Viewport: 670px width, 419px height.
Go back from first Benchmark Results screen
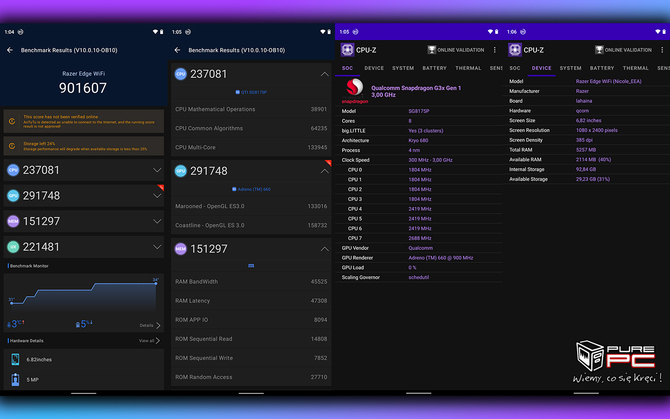pos(10,50)
